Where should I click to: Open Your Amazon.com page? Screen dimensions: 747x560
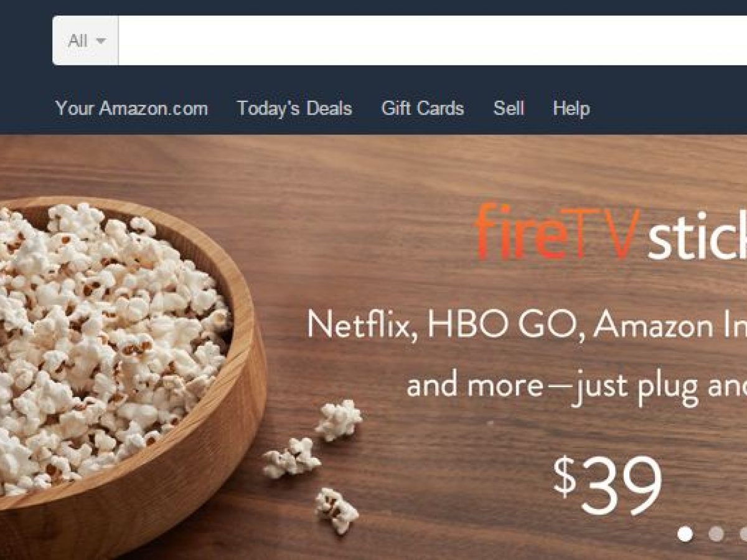click(131, 108)
